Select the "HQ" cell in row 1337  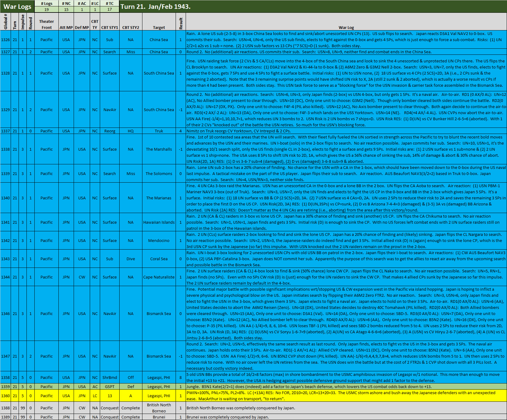[131, 131]
